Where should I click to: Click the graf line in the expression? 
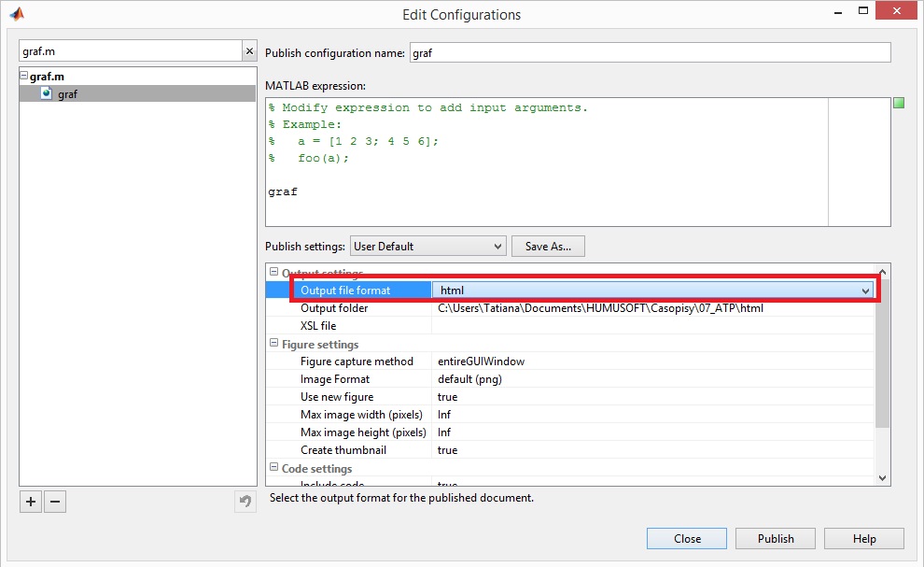pyautogui.click(x=283, y=191)
